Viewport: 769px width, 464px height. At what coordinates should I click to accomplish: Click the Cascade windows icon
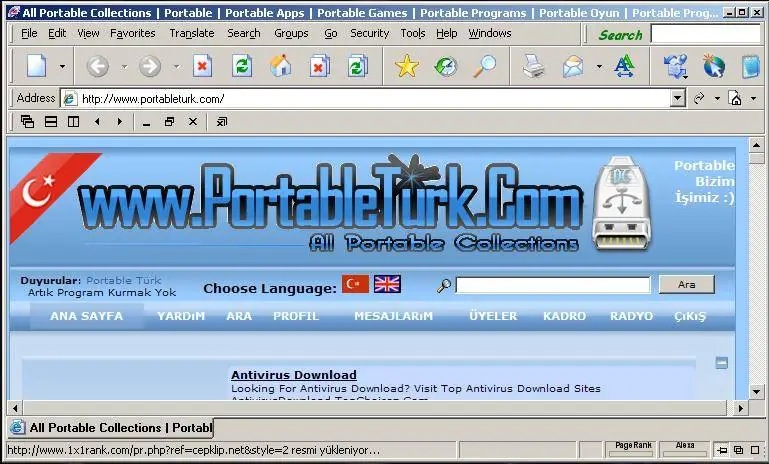(27, 121)
